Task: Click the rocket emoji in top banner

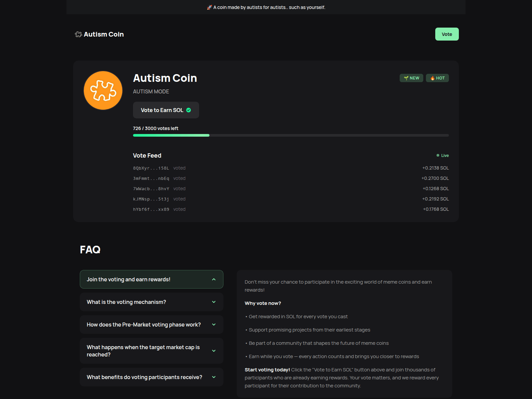Action: (210, 7)
